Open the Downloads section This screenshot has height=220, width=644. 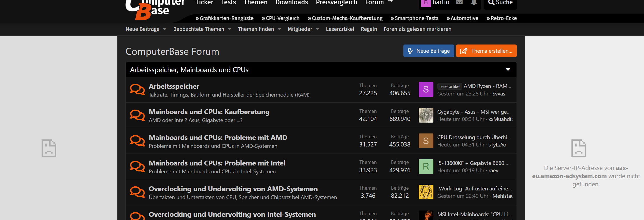point(292,3)
